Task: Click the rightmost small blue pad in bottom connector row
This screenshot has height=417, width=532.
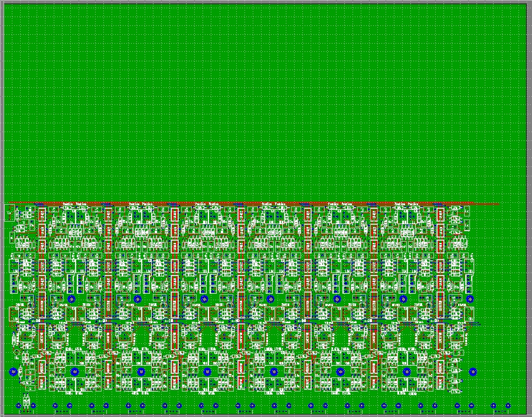Action: [x=508, y=406]
